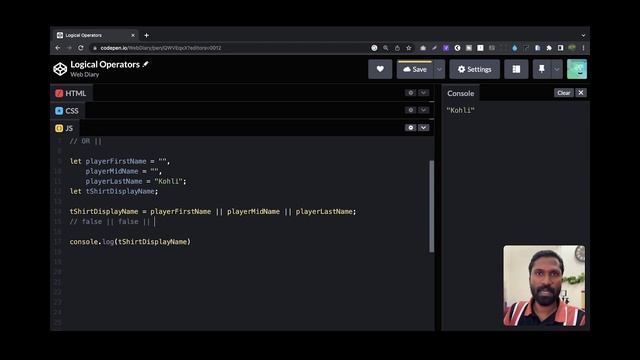Click the "// OR ||" comment line
Viewport: 640px width, 360px height.
(x=85, y=141)
